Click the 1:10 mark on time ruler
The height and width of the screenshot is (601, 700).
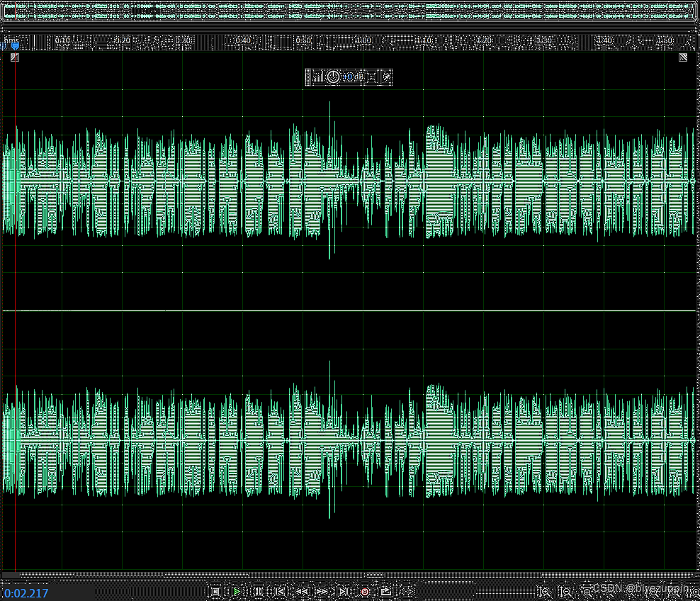(424, 40)
